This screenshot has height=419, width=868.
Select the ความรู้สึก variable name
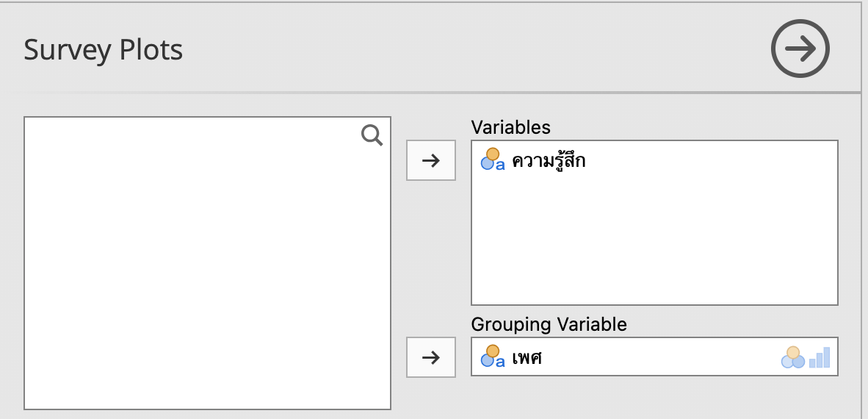point(549,160)
